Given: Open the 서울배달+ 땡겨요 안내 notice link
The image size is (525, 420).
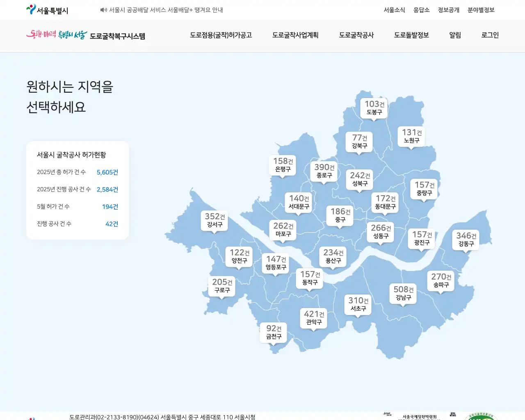Looking at the screenshot, I should click(x=166, y=10).
